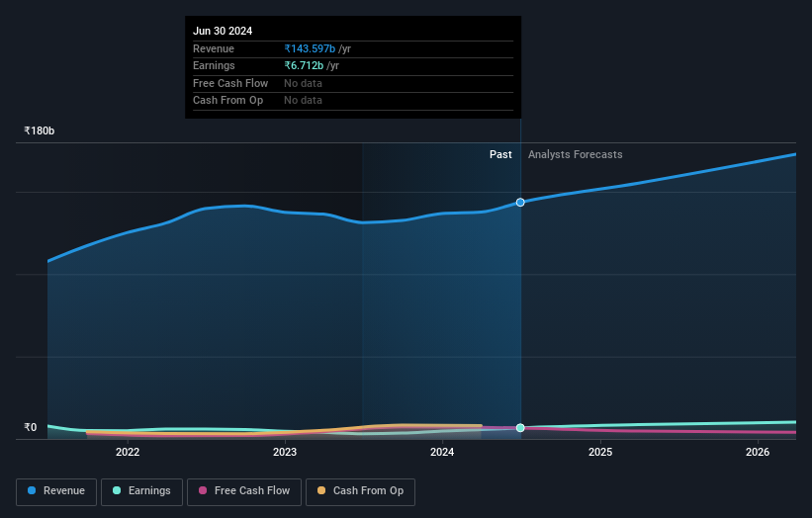The width and height of the screenshot is (812, 518).
Task: Click the 2026 x-axis label
Action: click(x=758, y=453)
